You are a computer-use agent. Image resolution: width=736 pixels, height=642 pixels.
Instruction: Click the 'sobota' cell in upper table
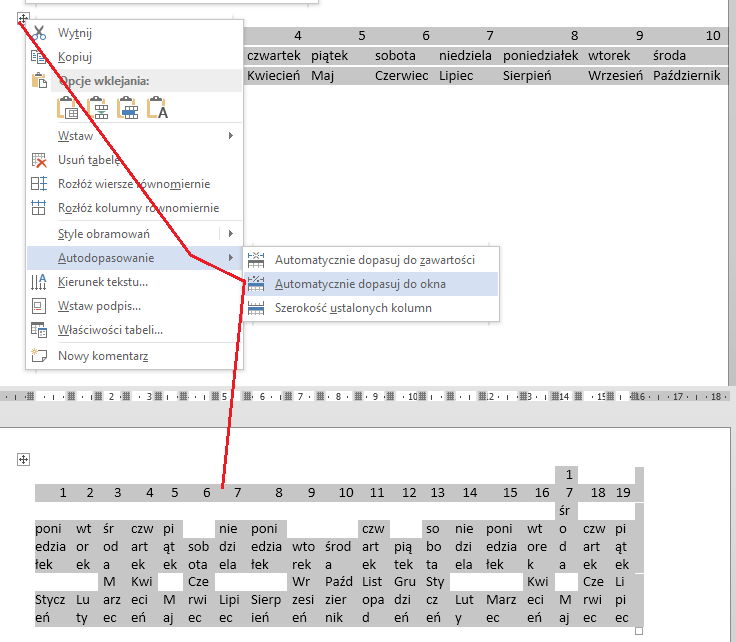tap(395, 55)
